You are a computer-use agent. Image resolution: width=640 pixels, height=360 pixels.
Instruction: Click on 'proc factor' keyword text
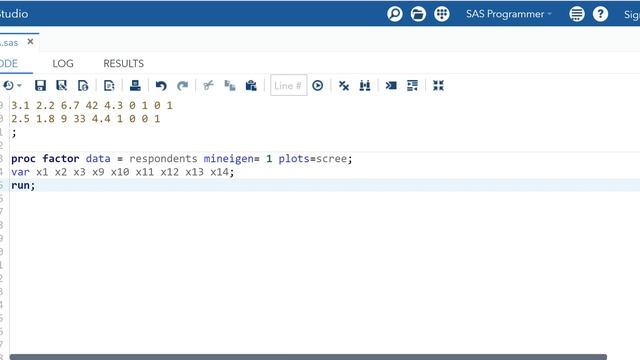(x=45, y=158)
